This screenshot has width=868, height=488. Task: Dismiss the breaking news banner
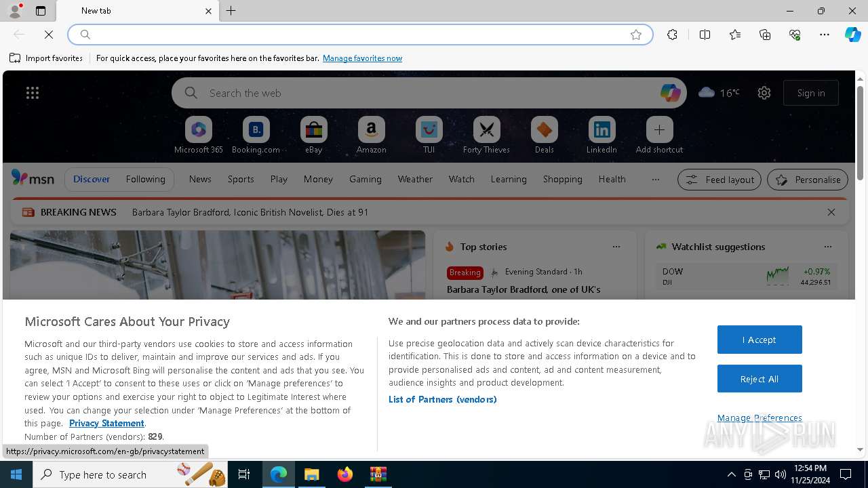pyautogui.click(x=831, y=212)
